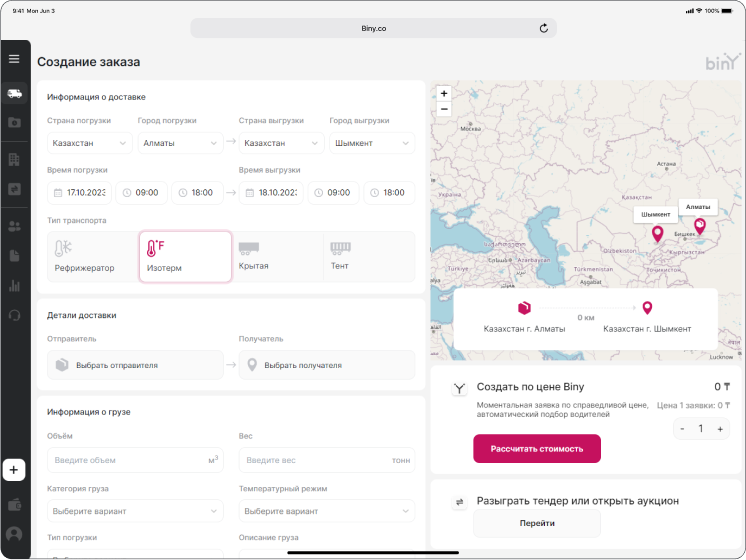Click the plus button in sidebar
Screen dimensions: 746x560
click(14, 469)
